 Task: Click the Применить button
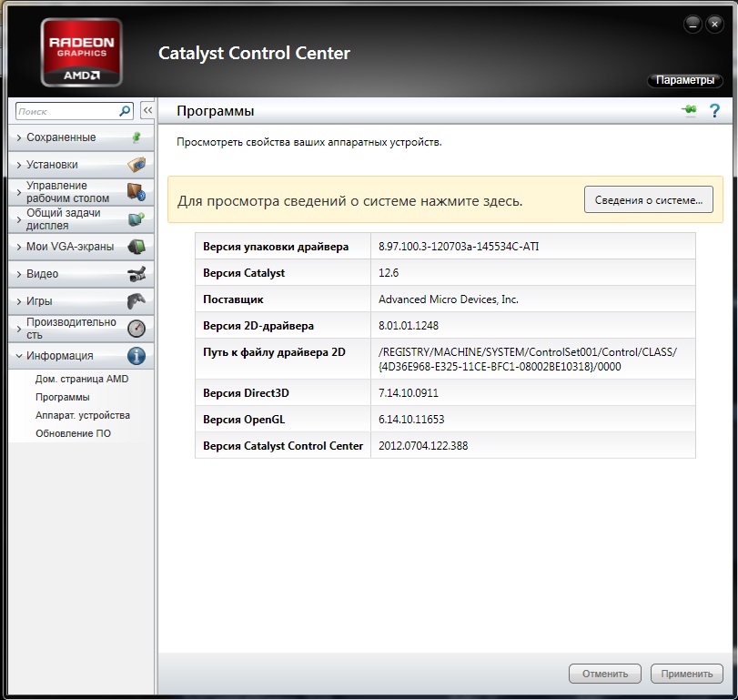tap(687, 674)
